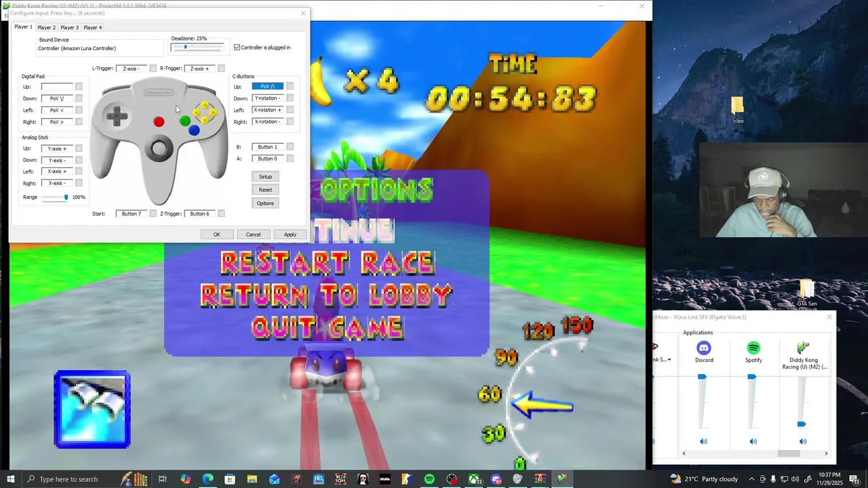This screenshot has width=868, height=488.
Task: Mute the Diddy Kong Racing speaker icon
Action: coord(803,441)
